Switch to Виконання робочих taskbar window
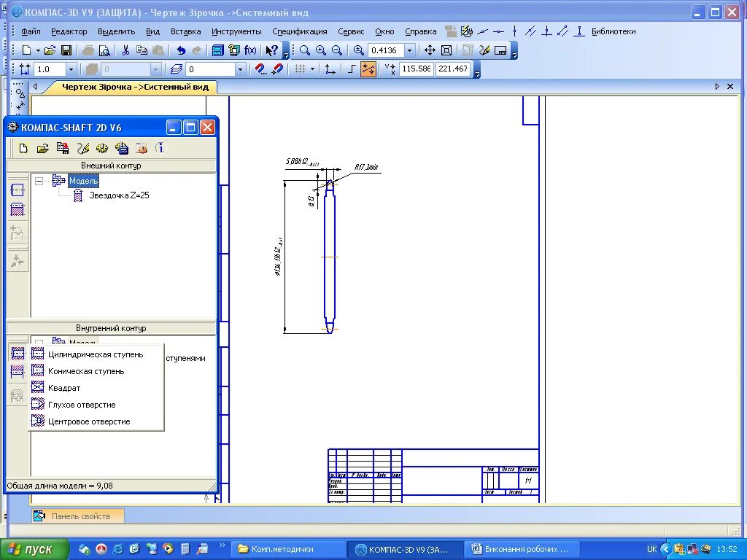Image resolution: width=747 pixels, height=560 pixels. point(521,549)
